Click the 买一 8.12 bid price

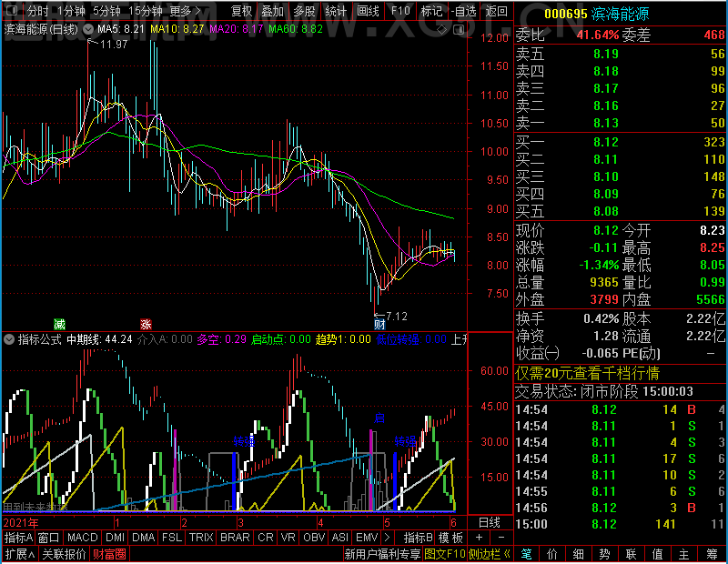(x=606, y=142)
